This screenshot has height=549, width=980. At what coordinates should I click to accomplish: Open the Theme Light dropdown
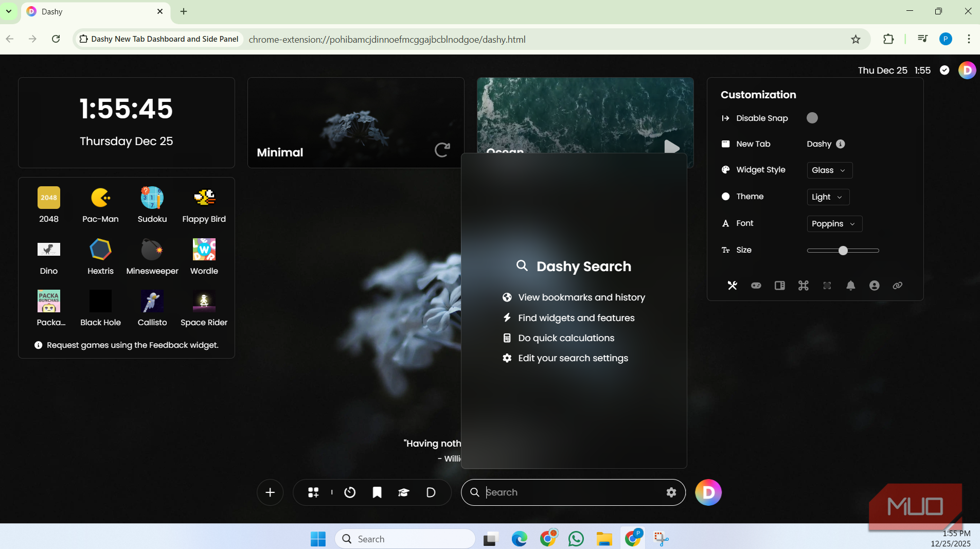828,197
